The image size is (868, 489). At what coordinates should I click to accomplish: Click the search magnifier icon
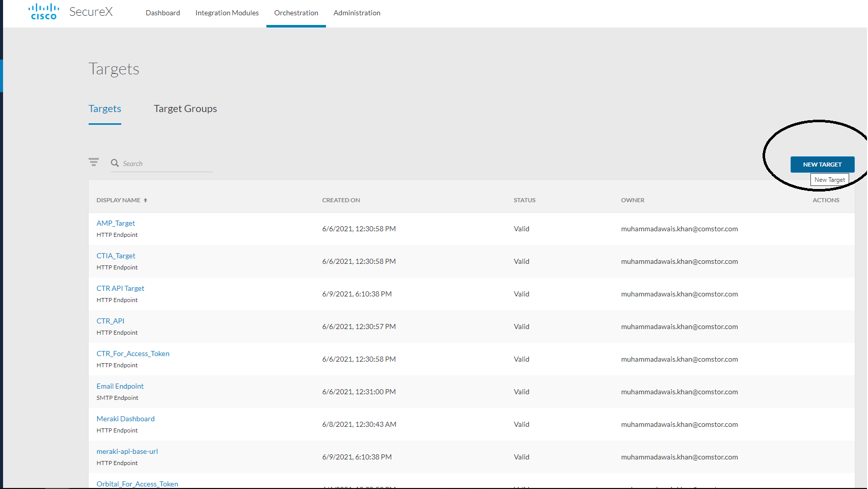tap(115, 163)
